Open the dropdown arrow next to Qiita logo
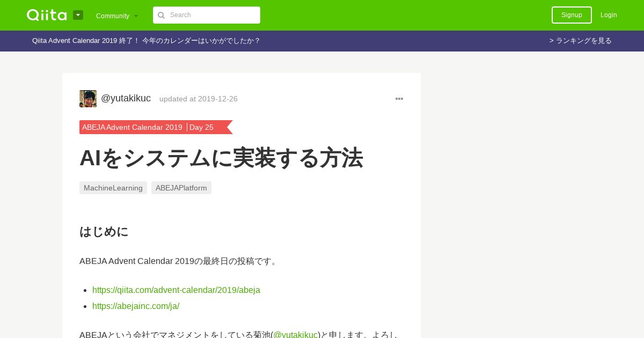644x338 pixels. click(78, 15)
